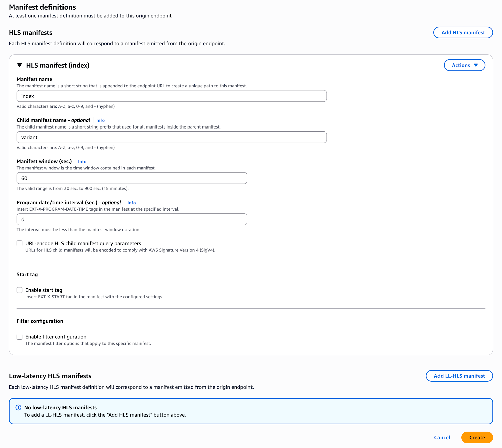Open Info link for Program date/time interval

click(131, 203)
